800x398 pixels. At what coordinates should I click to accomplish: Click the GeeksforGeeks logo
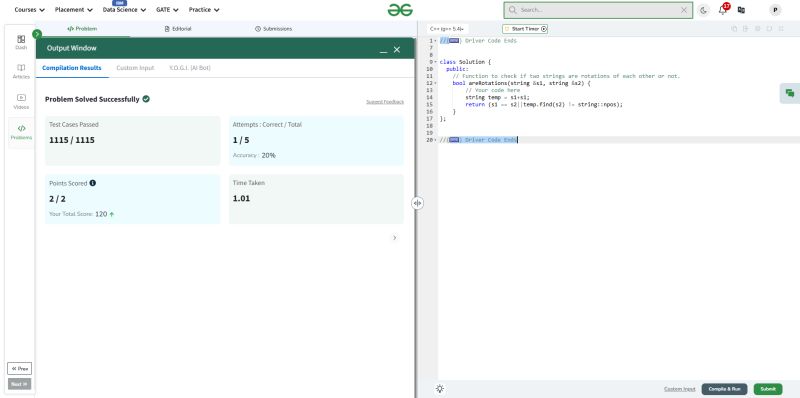[400, 10]
